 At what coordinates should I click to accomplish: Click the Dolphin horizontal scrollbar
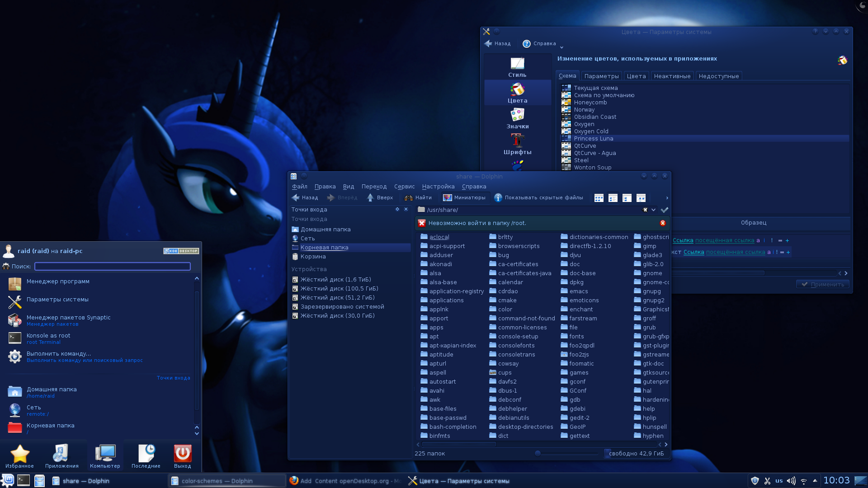point(458,444)
